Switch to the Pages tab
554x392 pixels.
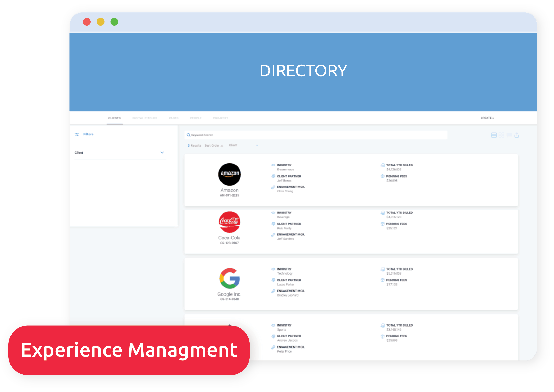174,118
